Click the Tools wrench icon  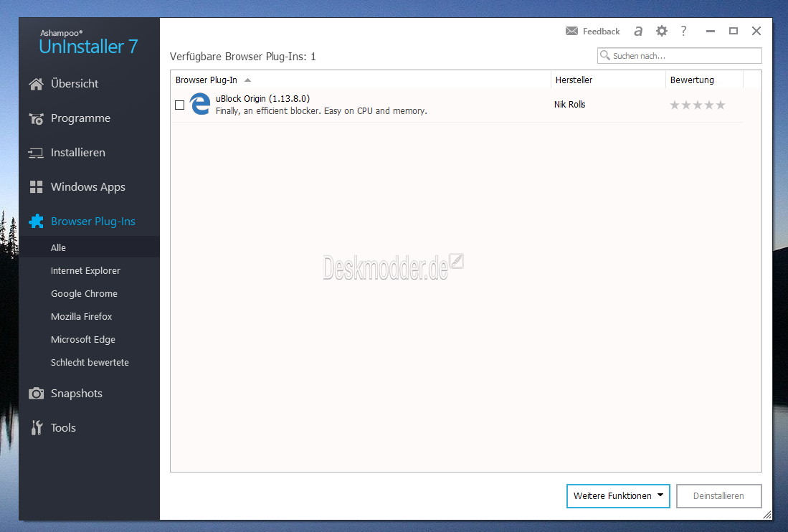(37, 427)
